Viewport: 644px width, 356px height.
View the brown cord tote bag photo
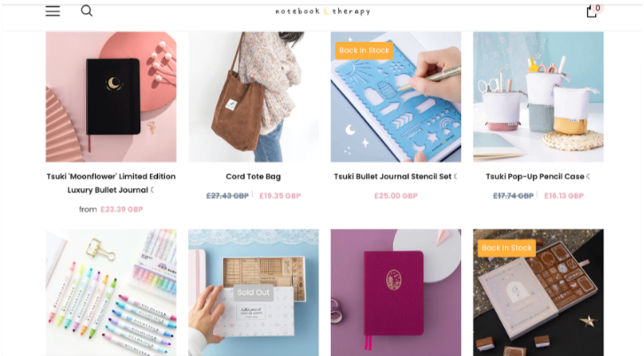coord(254,97)
